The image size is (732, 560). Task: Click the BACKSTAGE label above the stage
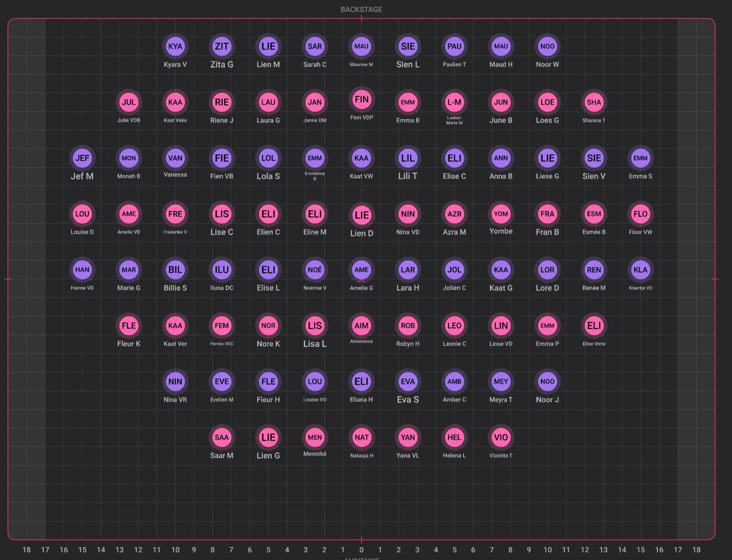361,9
